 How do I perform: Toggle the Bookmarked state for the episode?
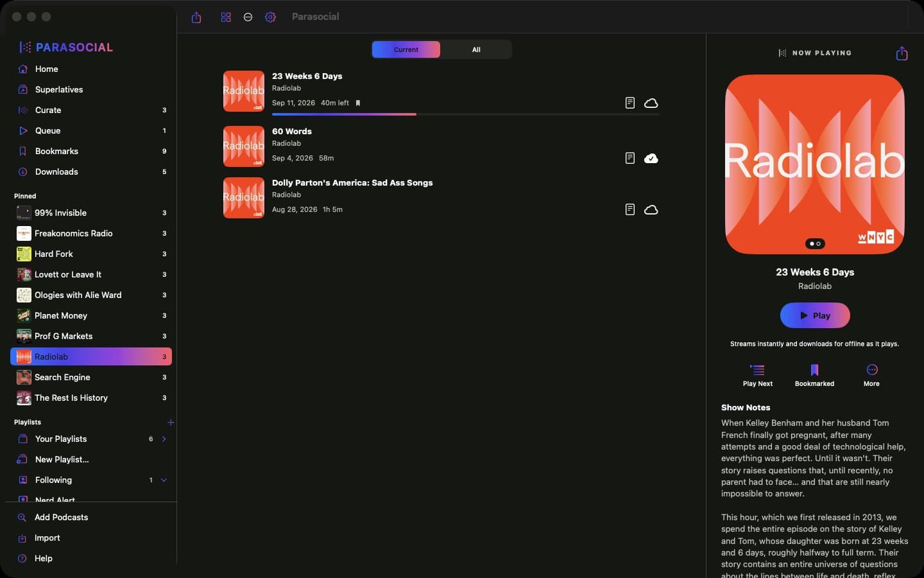(x=814, y=375)
